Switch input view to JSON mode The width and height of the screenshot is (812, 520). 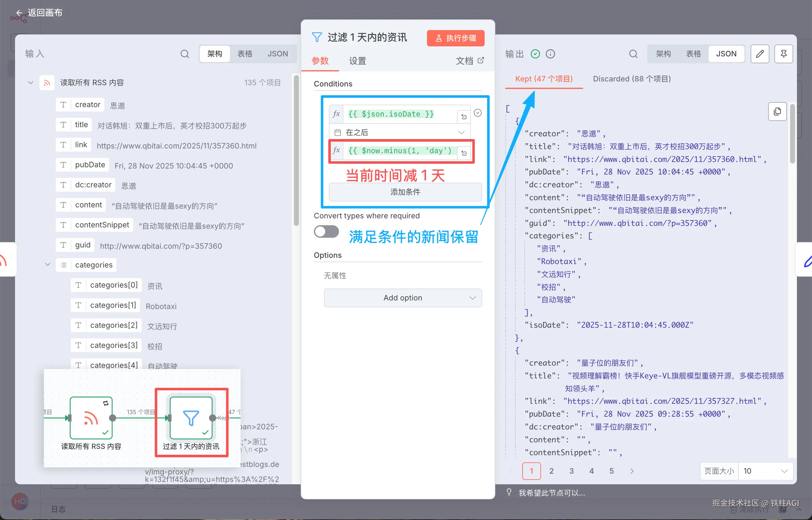coord(278,54)
